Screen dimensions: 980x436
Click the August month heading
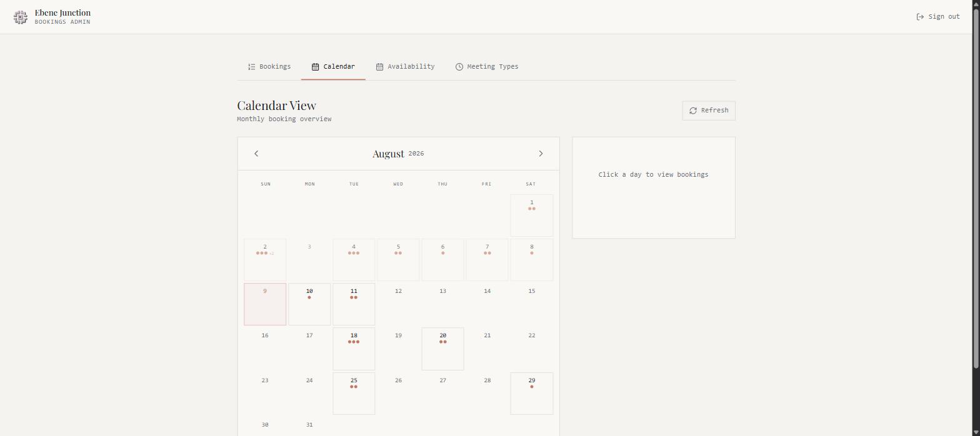tap(388, 154)
